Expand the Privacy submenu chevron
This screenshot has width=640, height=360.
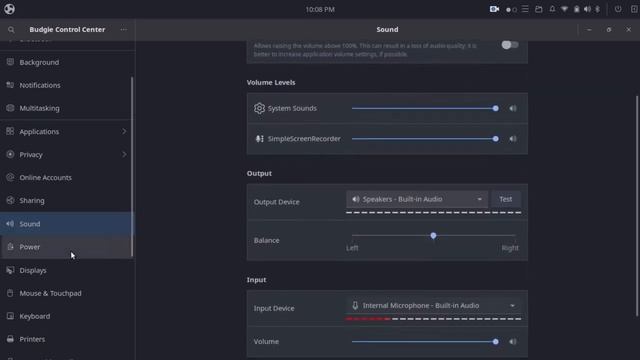coord(124,154)
